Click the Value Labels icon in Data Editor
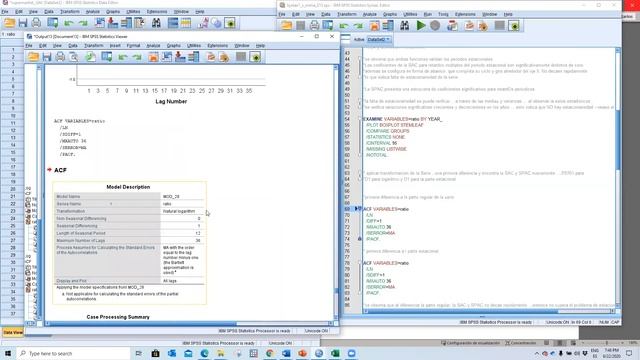The image size is (640, 360). pyautogui.click(x=203, y=23)
